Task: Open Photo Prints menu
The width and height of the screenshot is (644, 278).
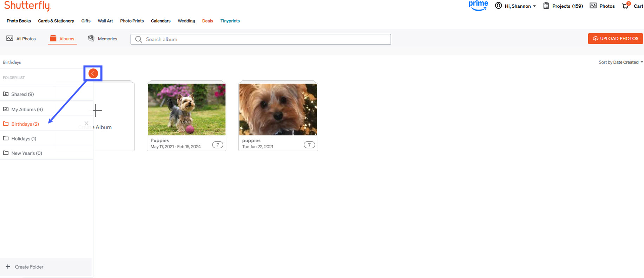Action: click(132, 21)
